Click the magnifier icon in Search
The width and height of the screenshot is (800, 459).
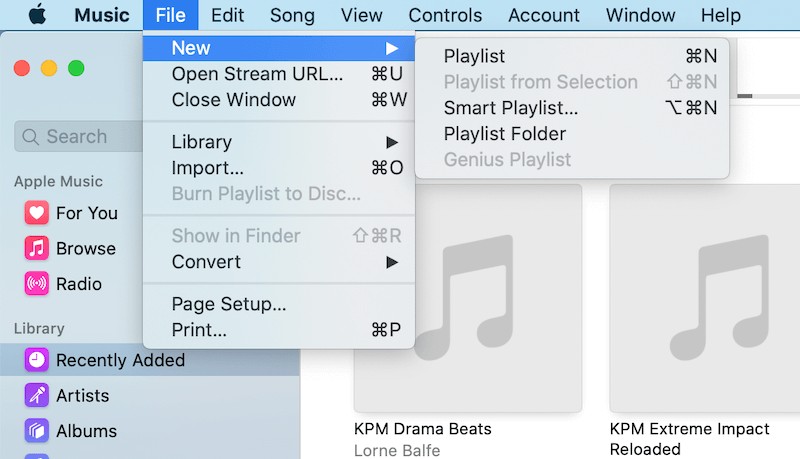pos(31,137)
